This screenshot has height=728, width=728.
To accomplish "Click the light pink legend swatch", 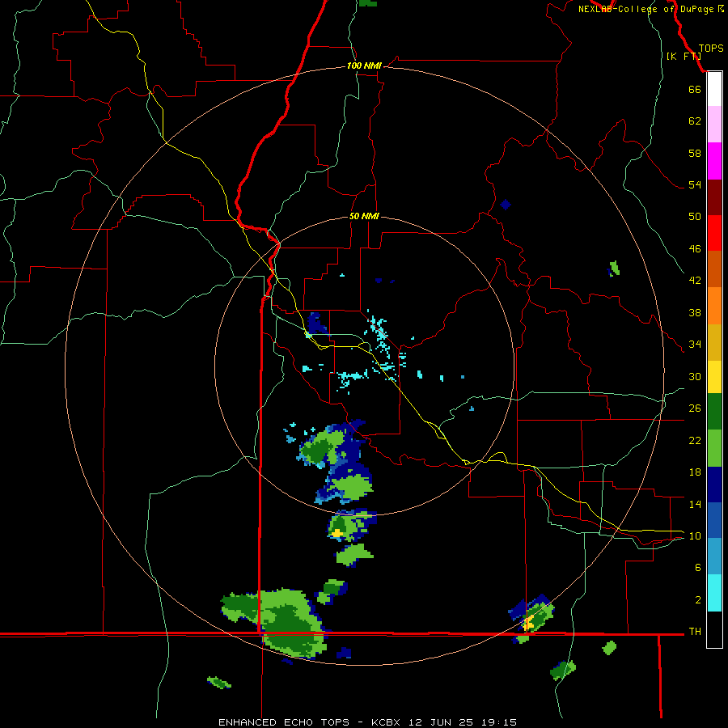I will click(x=714, y=125).
